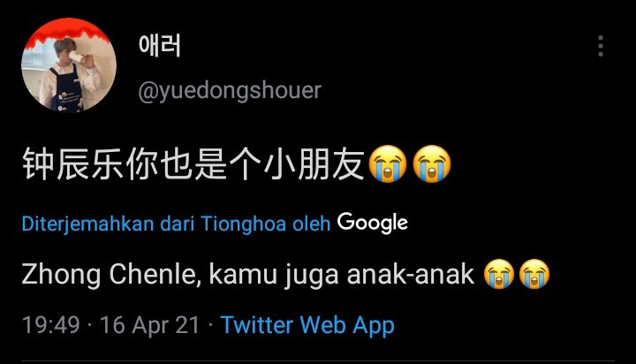Click the 19:49 timestamp
This screenshot has width=636, height=364.
tap(50, 325)
